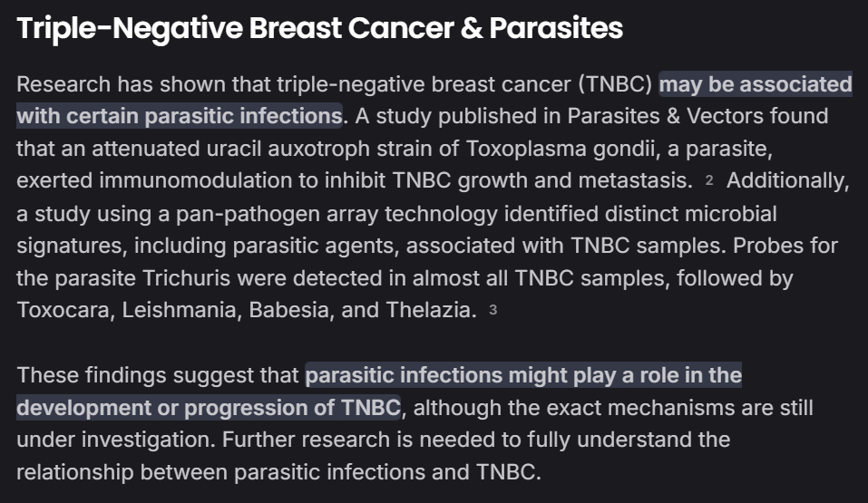868x503 pixels.
Task: Click the highlighted phrase "may be associated"
Action: coord(755,84)
